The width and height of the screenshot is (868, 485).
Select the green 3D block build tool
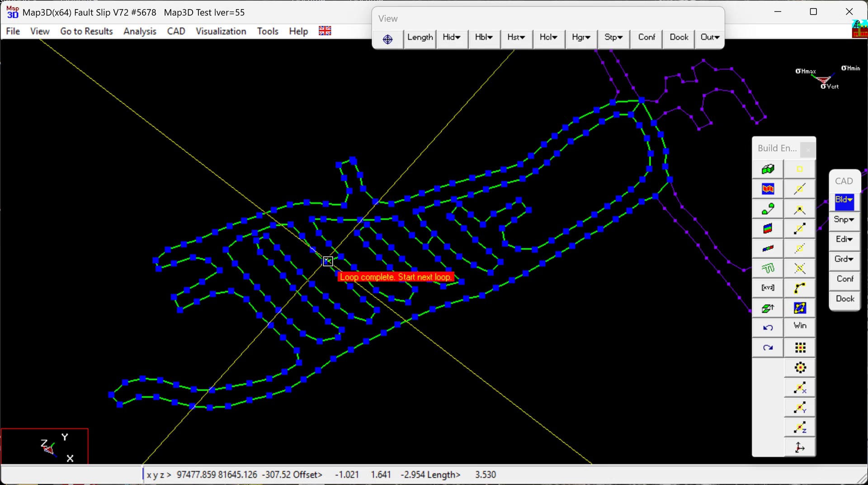click(768, 170)
